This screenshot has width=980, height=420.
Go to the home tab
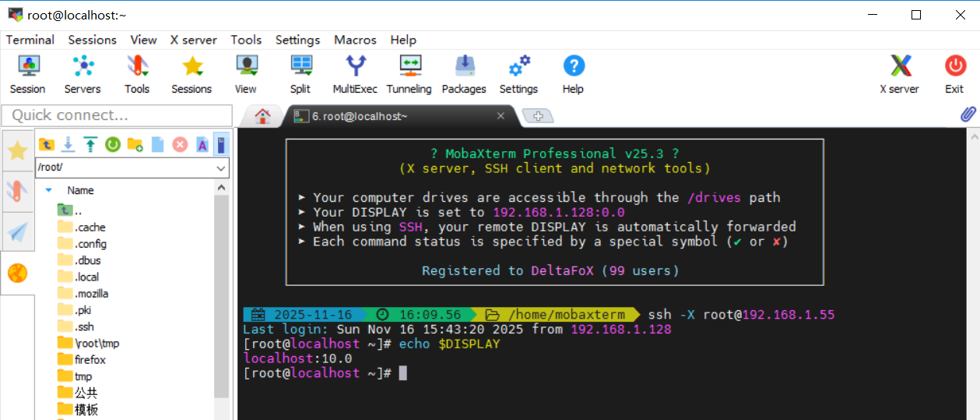(263, 116)
